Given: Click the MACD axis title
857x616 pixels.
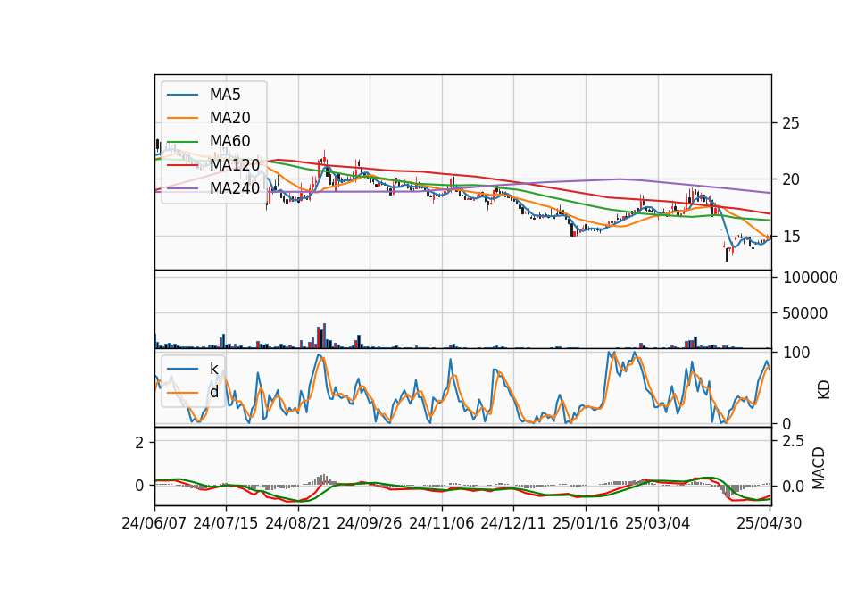Looking at the screenshot, I should 819,467.
